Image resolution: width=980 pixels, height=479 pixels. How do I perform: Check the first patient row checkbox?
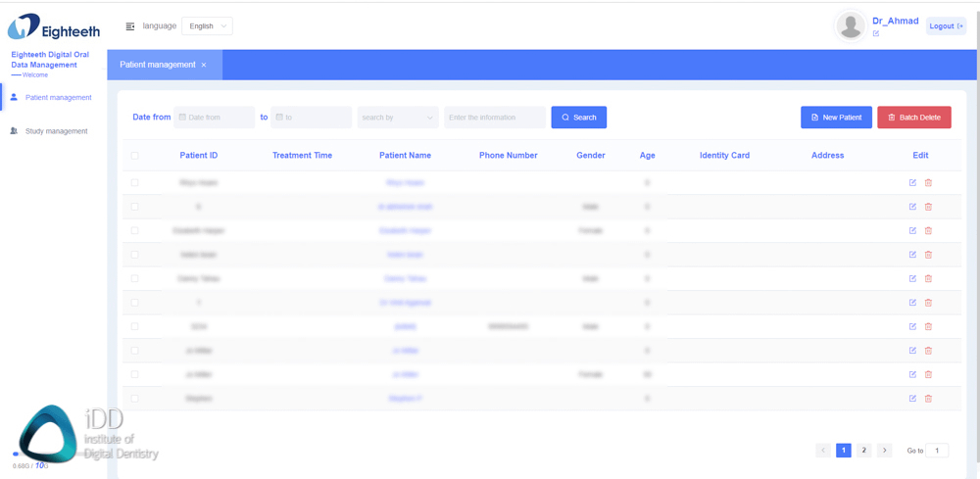[135, 183]
